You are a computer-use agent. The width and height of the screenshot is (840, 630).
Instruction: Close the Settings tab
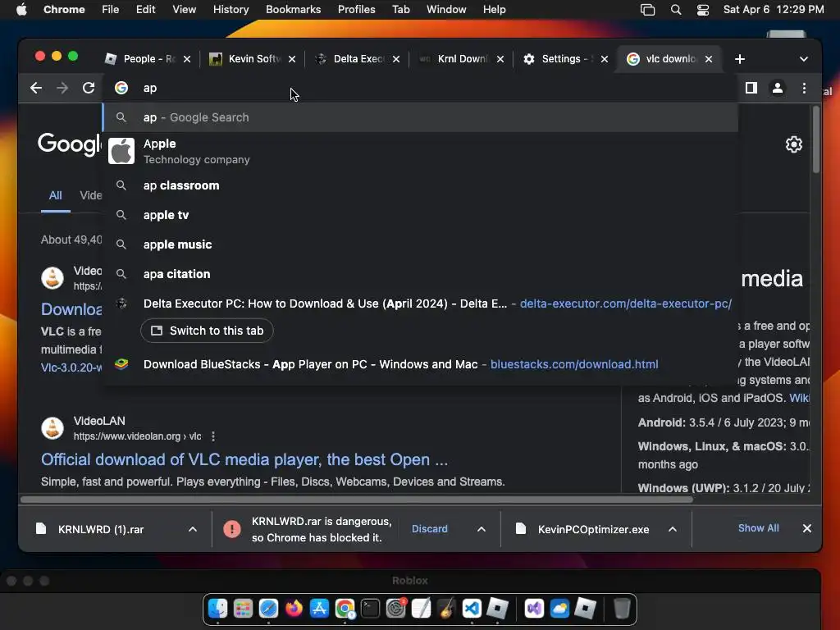click(605, 59)
